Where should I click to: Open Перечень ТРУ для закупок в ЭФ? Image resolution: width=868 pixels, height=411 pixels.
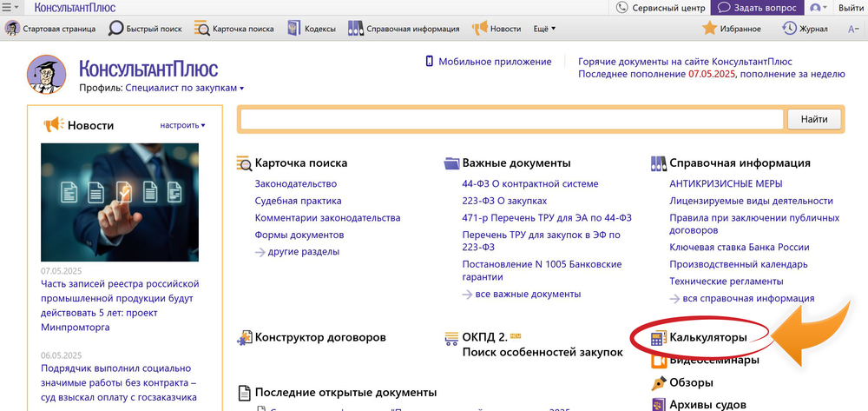(x=541, y=241)
